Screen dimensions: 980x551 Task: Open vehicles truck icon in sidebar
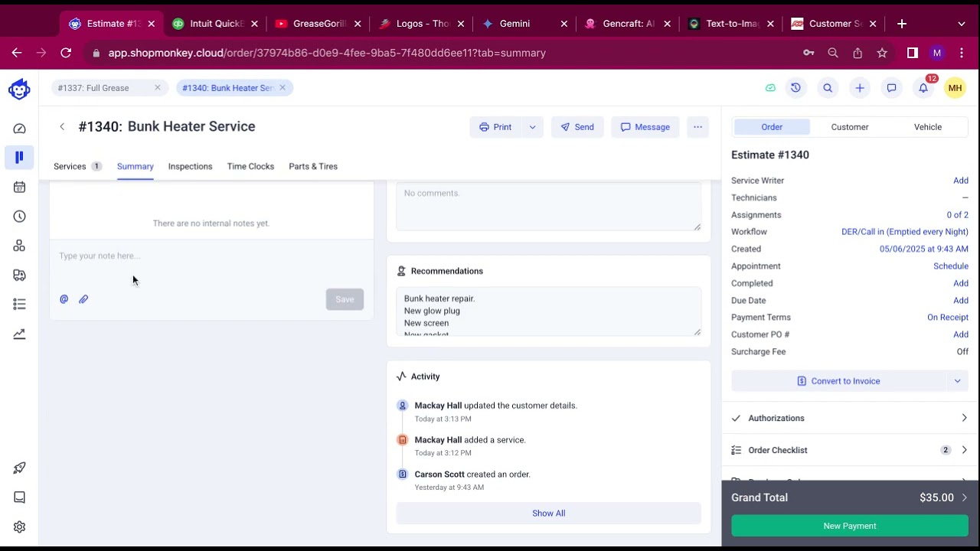19,275
